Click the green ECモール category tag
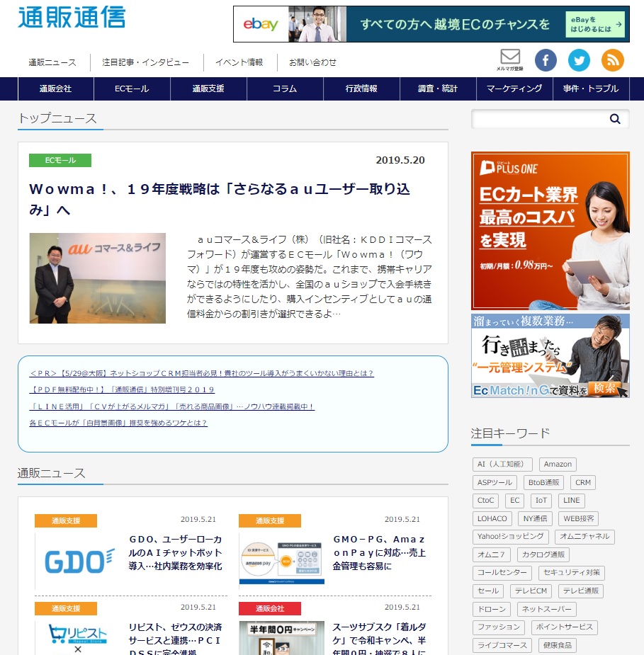The width and height of the screenshot is (644, 655). tap(60, 161)
